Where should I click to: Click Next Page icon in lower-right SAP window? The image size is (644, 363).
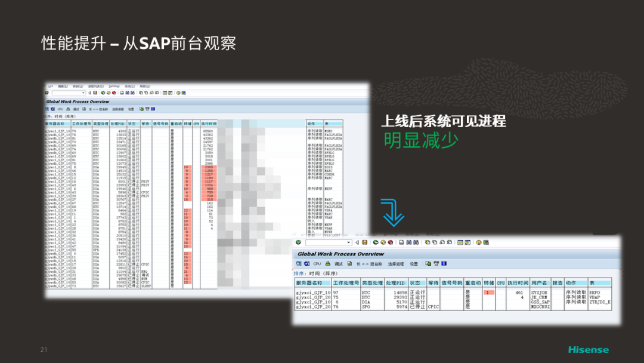pos(442,242)
